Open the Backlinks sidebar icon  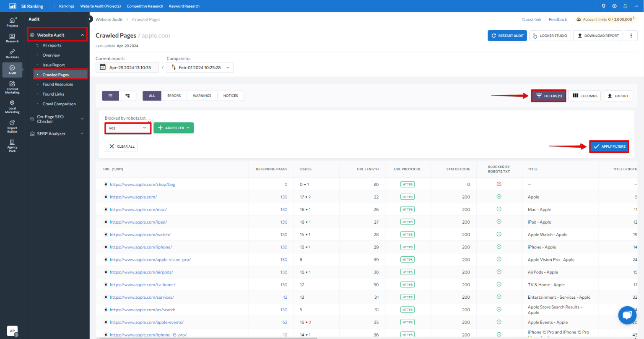(12, 54)
